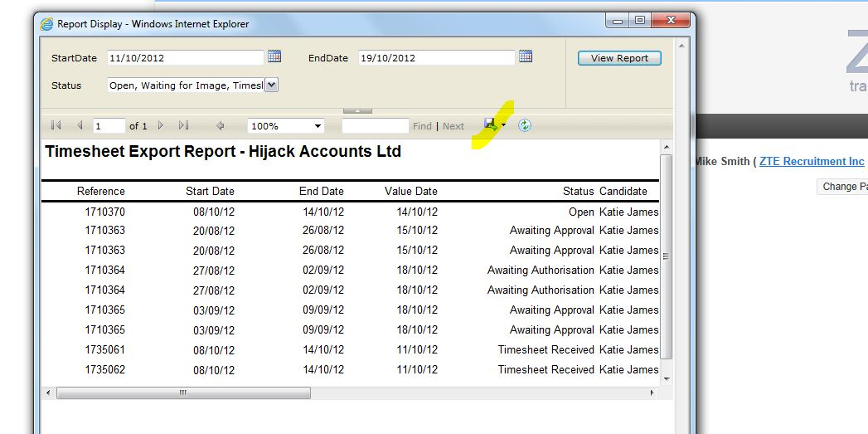Refresh the report

point(525,125)
